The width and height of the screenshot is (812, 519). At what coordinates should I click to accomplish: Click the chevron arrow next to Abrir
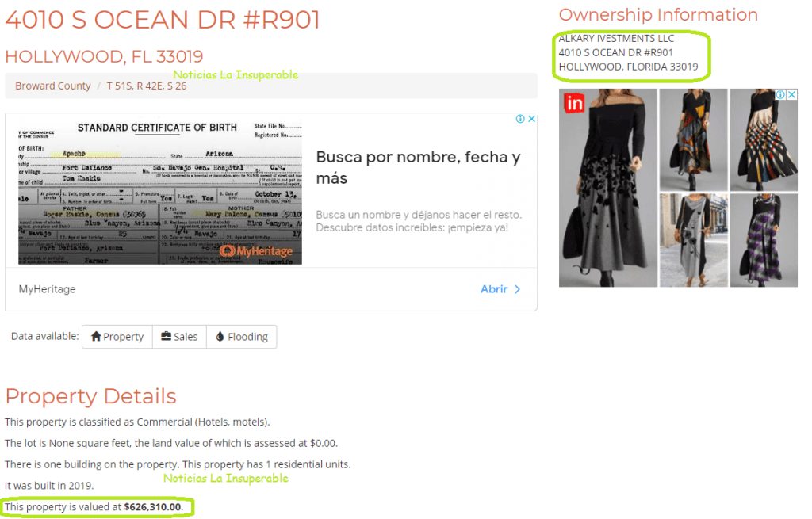coord(517,289)
